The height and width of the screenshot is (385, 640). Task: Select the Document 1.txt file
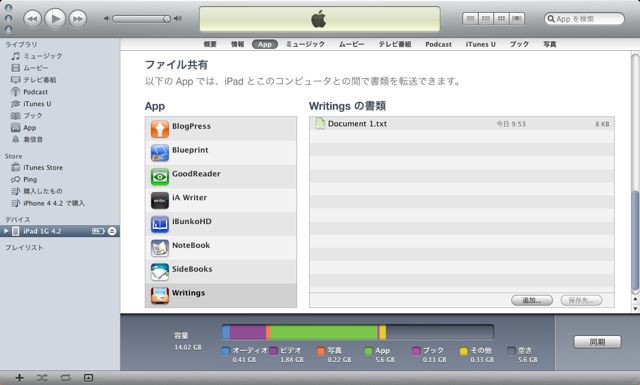point(462,124)
